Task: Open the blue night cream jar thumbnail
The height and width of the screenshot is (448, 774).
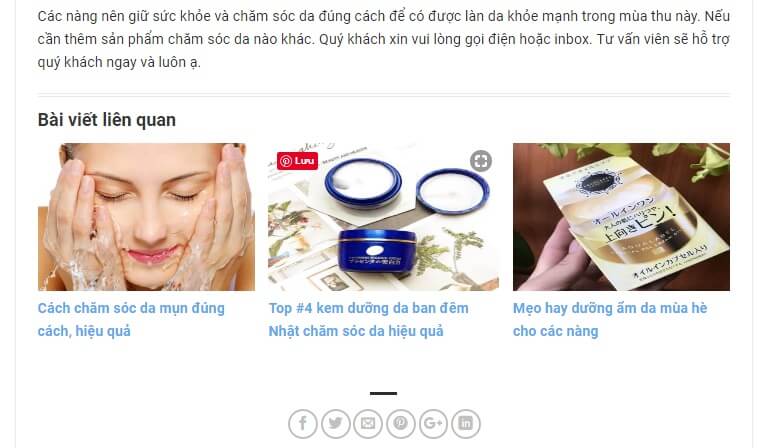Action: [384, 217]
